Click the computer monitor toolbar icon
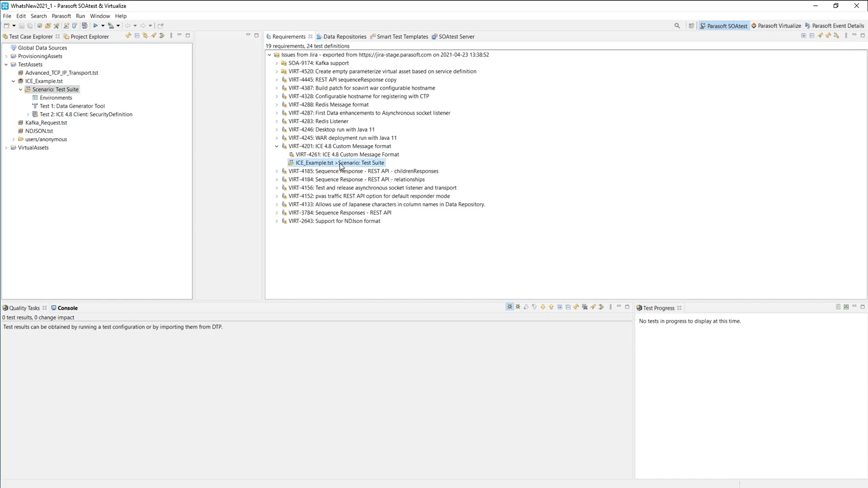 85,26
